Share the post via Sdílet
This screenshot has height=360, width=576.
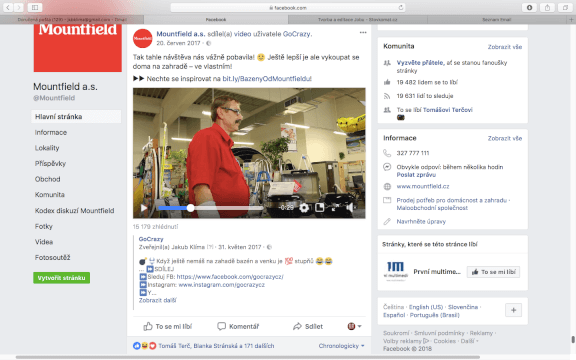(308, 326)
